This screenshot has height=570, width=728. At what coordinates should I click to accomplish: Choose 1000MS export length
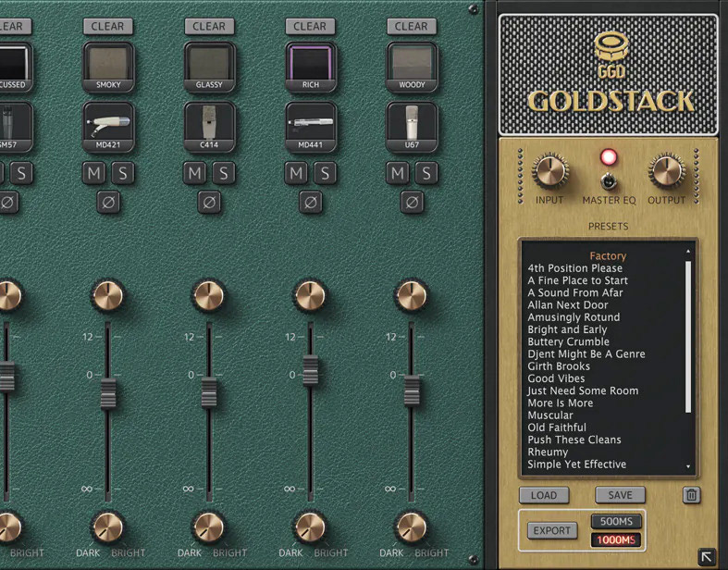(616, 539)
